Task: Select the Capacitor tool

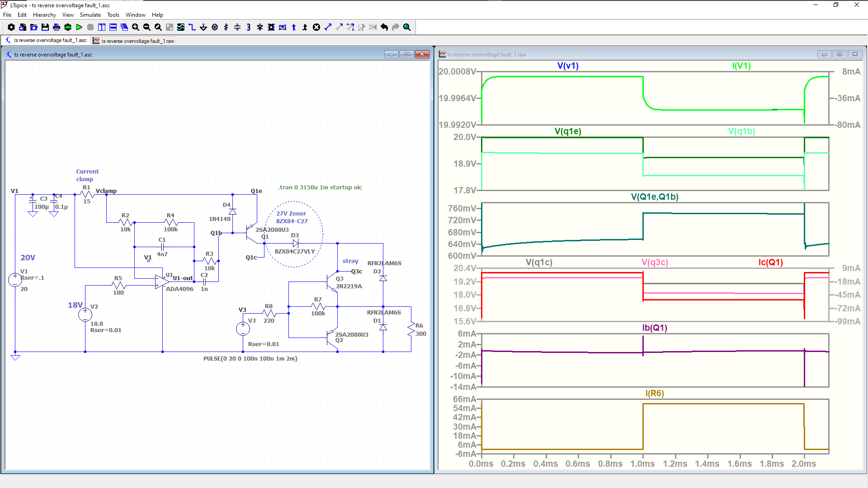Action: coord(237,27)
